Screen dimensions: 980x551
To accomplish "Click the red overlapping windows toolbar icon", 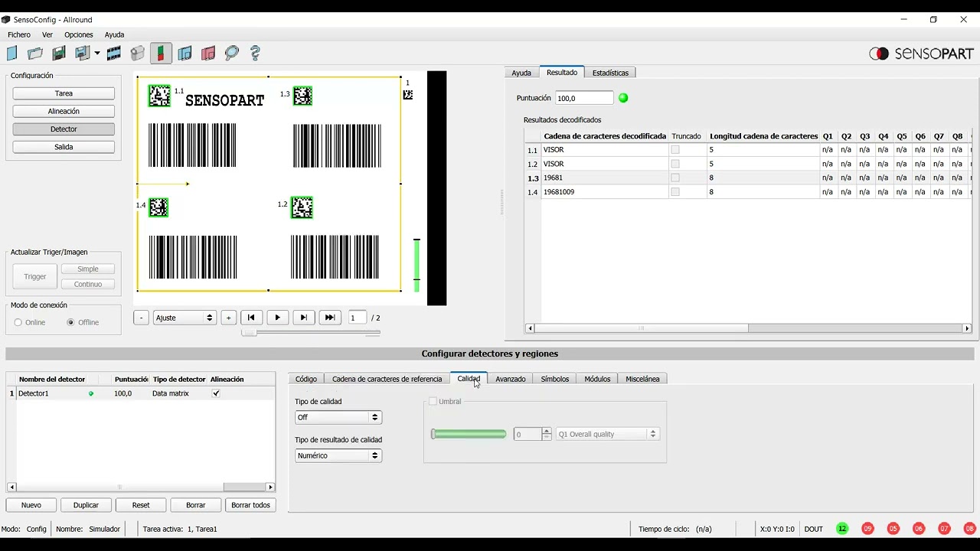I will pyautogui.click(x=208, y=53).
